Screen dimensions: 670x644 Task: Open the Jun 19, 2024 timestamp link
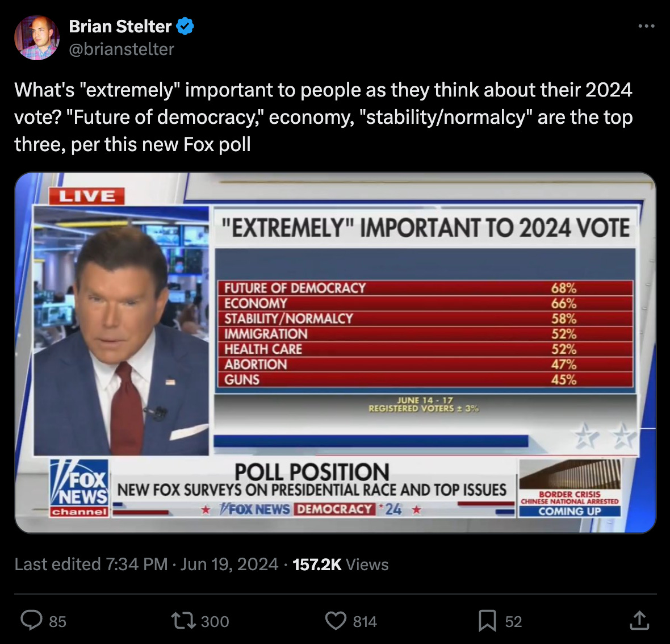point(229,564)
